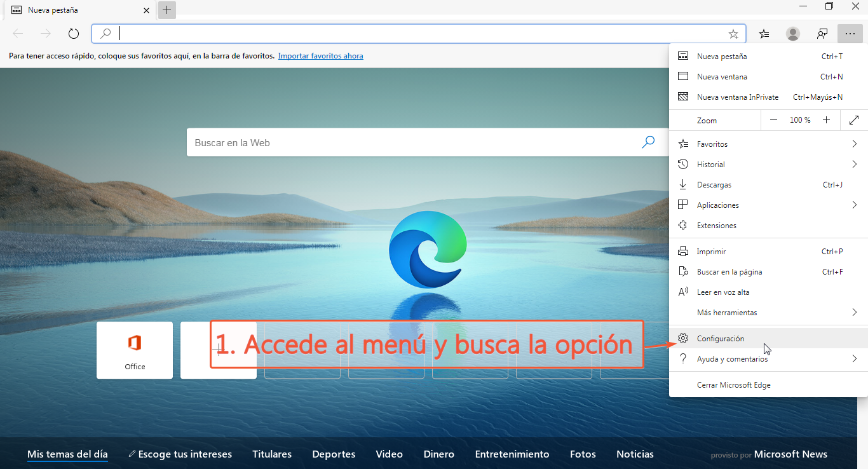Click the Microsoft News label
The width and height of the screenshot is (868, 469).
point(790,454)
